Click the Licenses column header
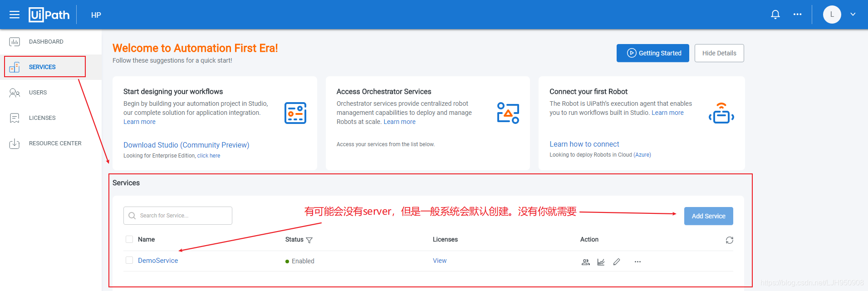The width and height of the screenshot is (868, 291). click(445, 239)
